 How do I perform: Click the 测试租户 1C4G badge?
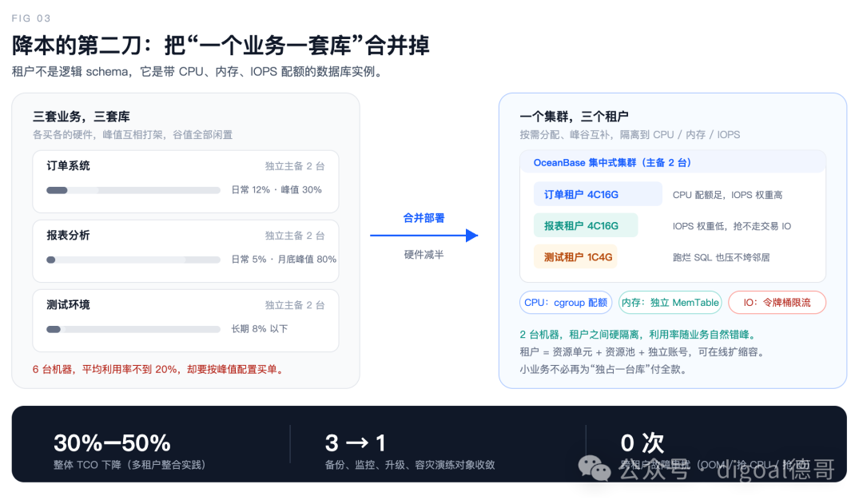tap(575, 257)
